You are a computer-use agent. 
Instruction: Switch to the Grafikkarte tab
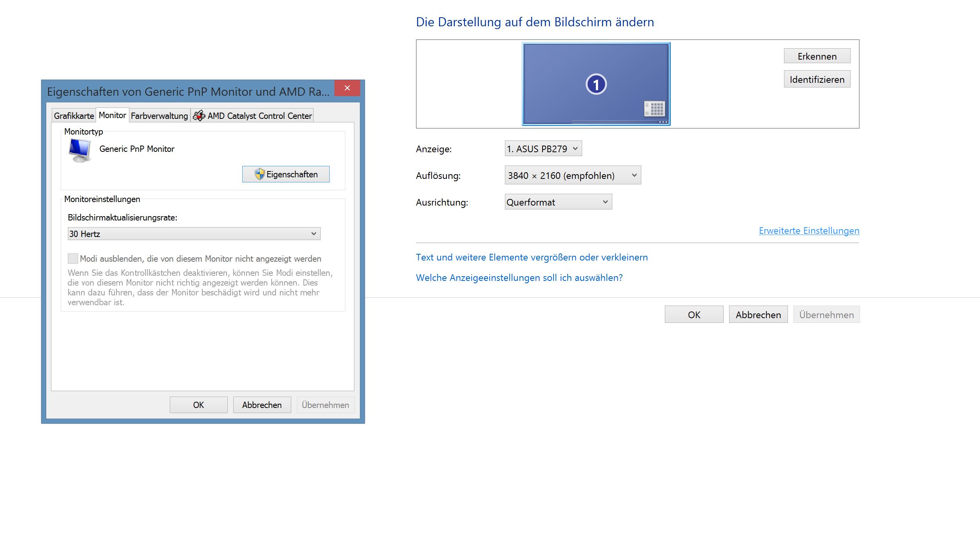[74, 116]
